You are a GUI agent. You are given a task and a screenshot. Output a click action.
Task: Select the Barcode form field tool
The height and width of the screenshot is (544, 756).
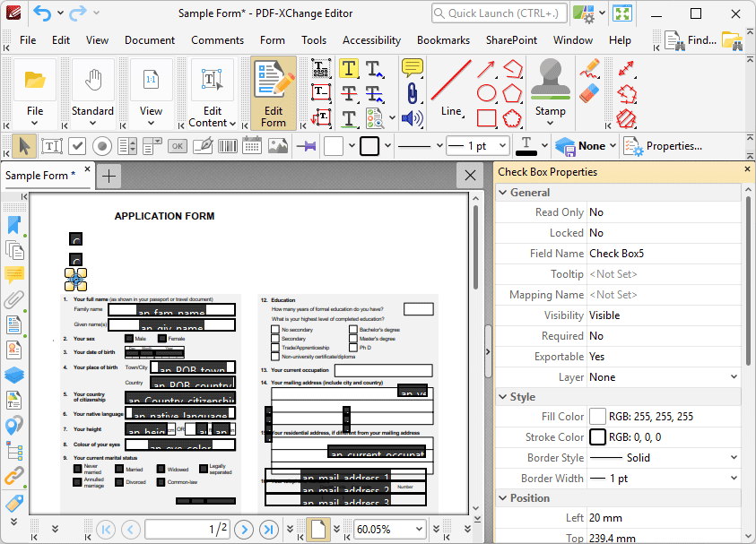[x=228, y=145]
